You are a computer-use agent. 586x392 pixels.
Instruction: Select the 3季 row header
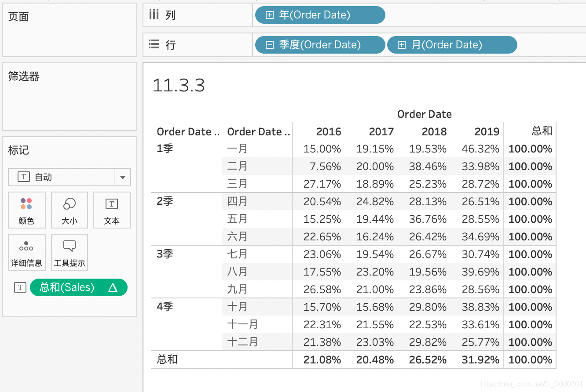point(165,254)
